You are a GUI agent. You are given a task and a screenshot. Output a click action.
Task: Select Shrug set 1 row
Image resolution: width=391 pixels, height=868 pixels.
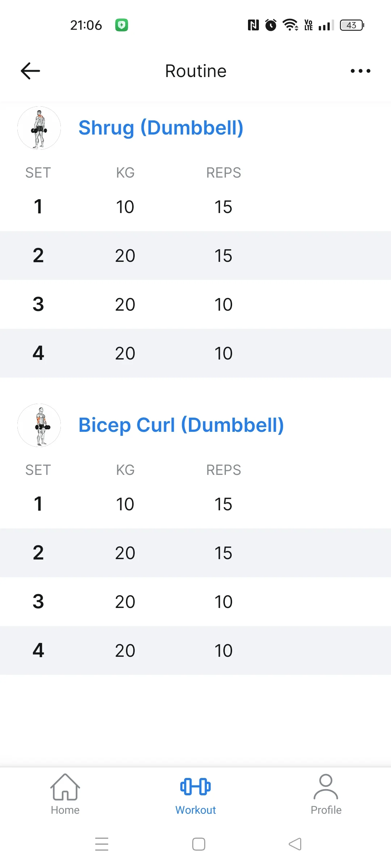pyautogui.click(x=195, y=207)
